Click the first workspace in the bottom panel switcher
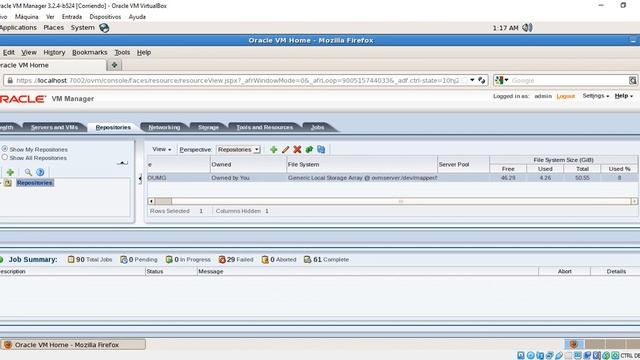Image resolution: width=640 pixels, height=360 pixels. click(574, 344)
